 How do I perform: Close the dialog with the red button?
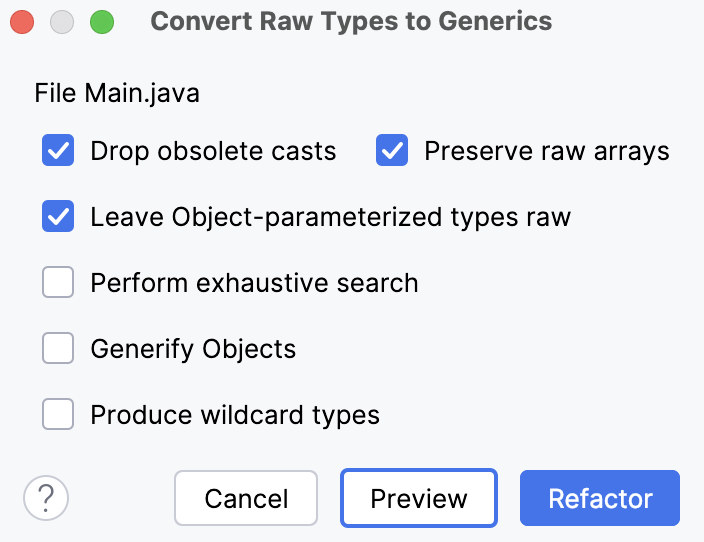click(22, 21)
